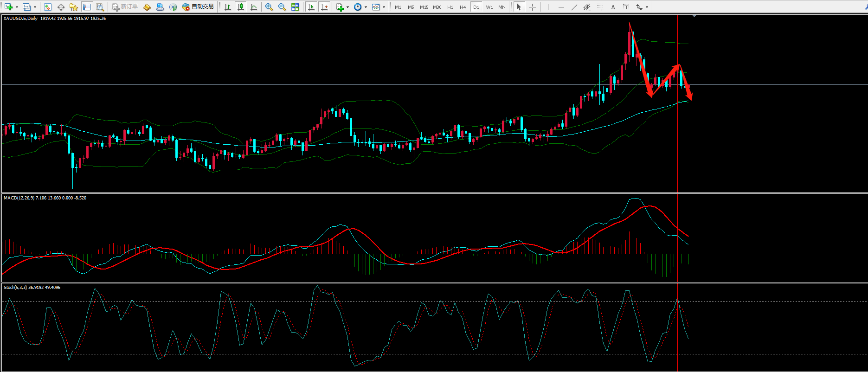This screenshot has width=868, height=372.
Task: Switch chart to candlestick mode
Action: [240, 7]
